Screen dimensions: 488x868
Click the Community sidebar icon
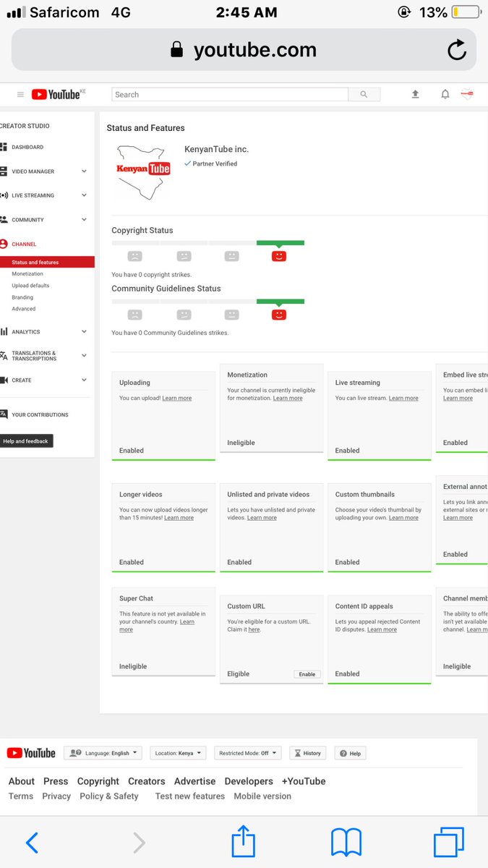pyautogui.click(x=4, y=219)
